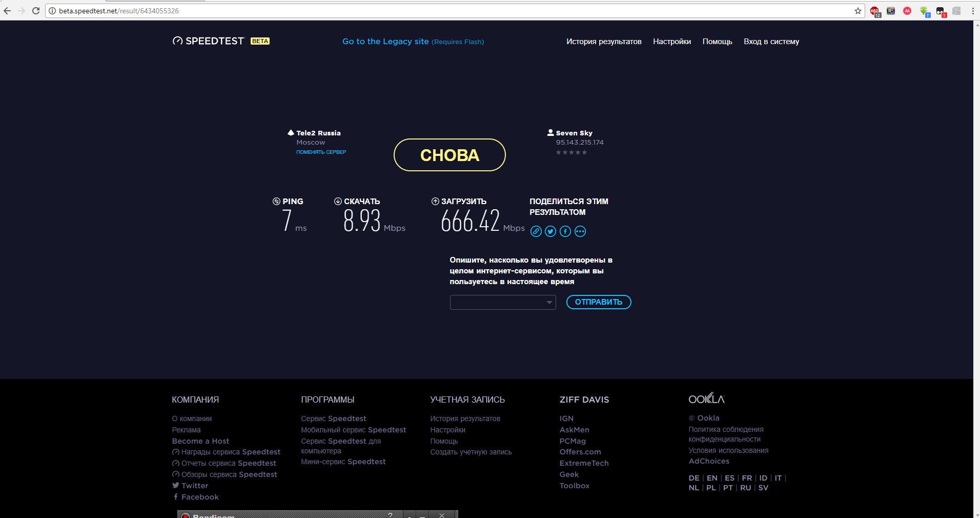Open Создать учетную запись link
The image size is (980, 518).
point(471,452)
